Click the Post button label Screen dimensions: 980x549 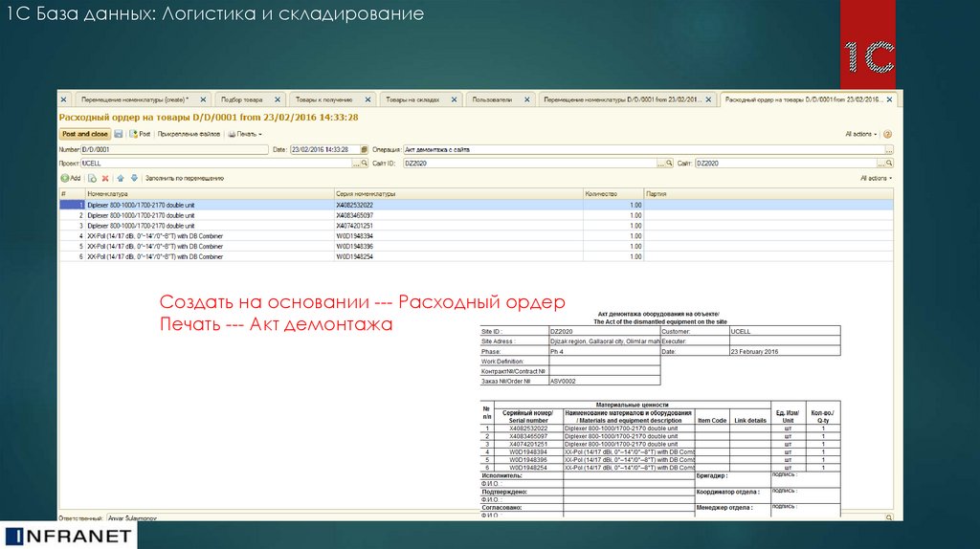(145, 134)
